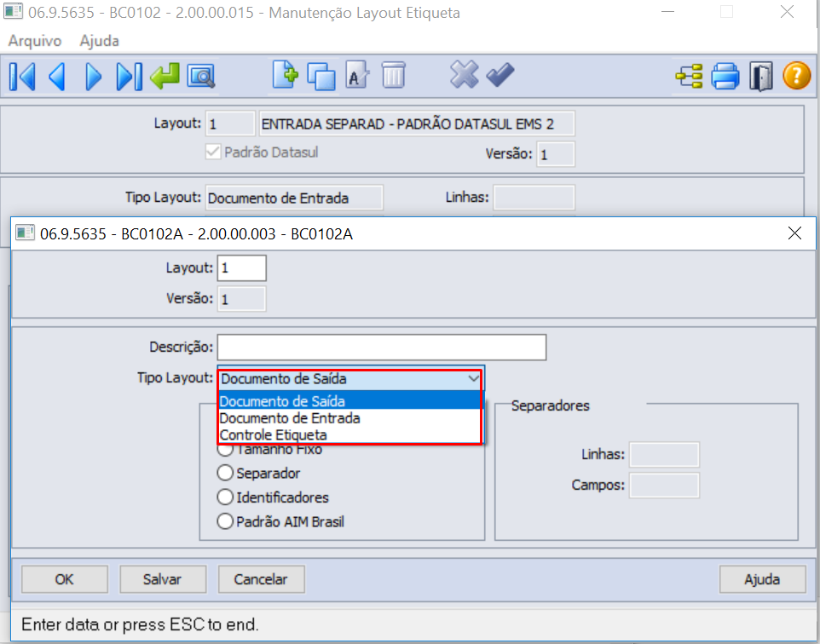Click 'Enter data or press ESC to end' status text
The height and width of the screenshot is (644, 820).
click(140, 624)
